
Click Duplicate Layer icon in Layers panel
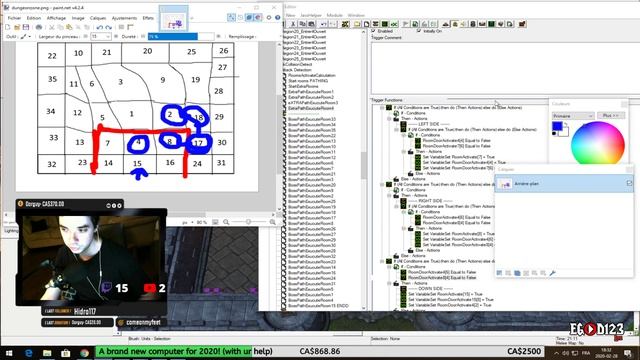517,273
